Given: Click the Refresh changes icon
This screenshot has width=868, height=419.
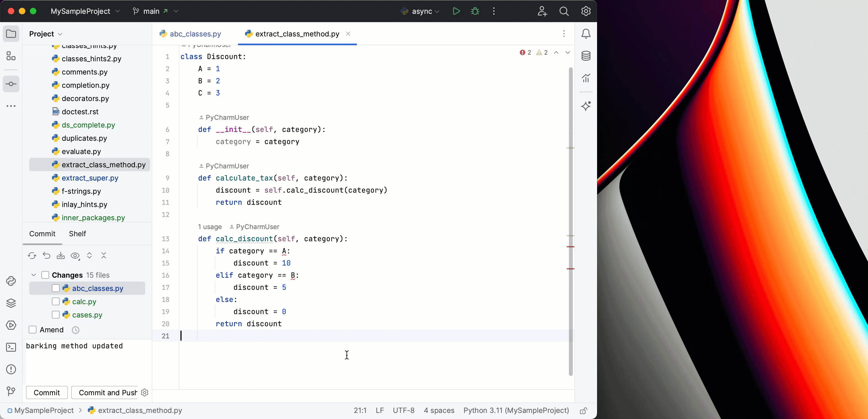Looking at the screenshot, I should 32,256.
